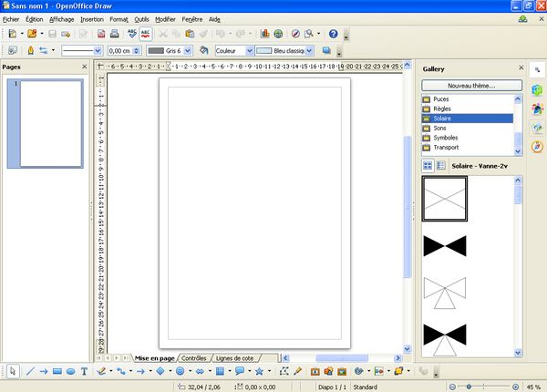Select the basic shapes diamond tool
The width and height of the screenshot is (547, 392).
point(160,371)
